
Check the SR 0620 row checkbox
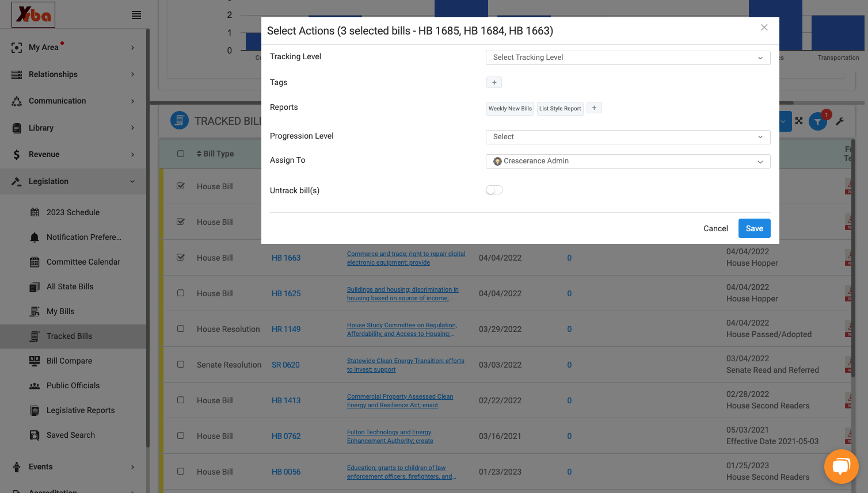181,364
